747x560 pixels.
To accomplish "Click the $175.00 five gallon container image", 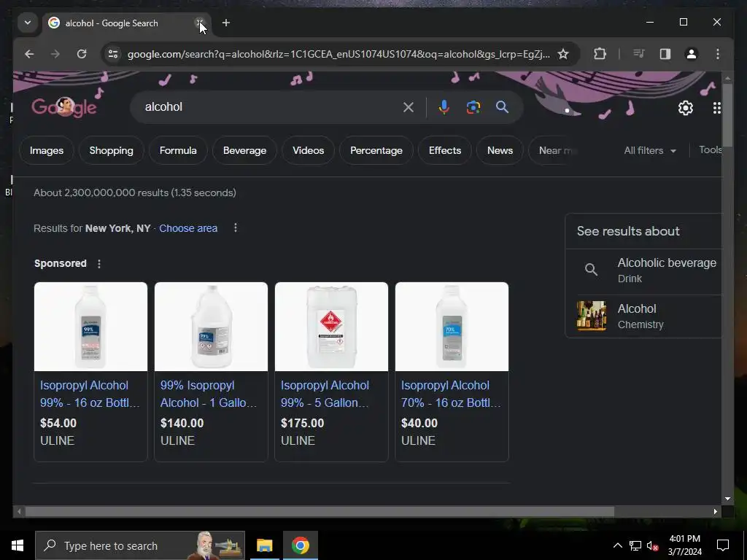I will click(x=332, y=327).
